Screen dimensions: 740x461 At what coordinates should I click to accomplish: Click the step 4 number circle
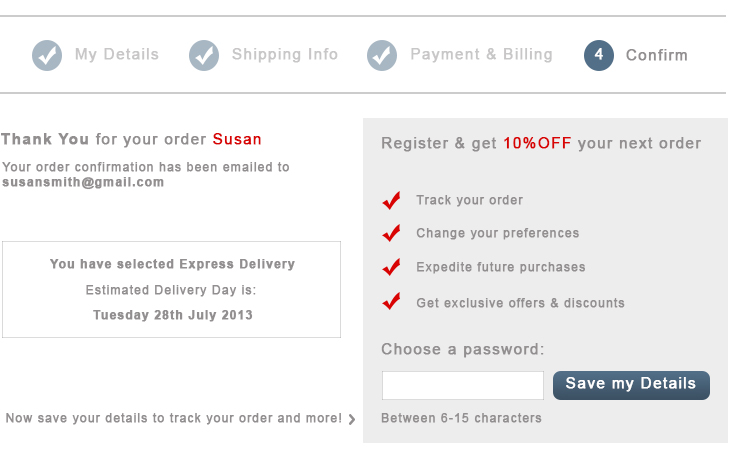599,55
